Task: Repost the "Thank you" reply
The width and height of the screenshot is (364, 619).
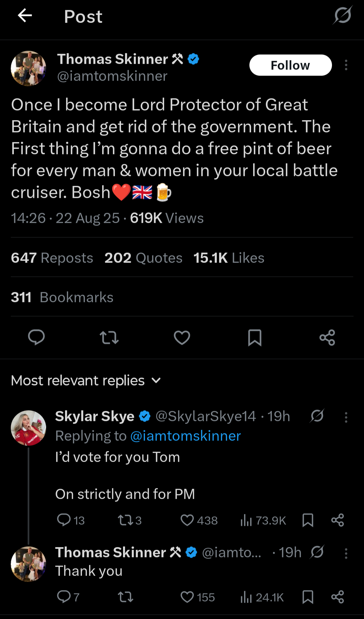Action: click(125, 597)
